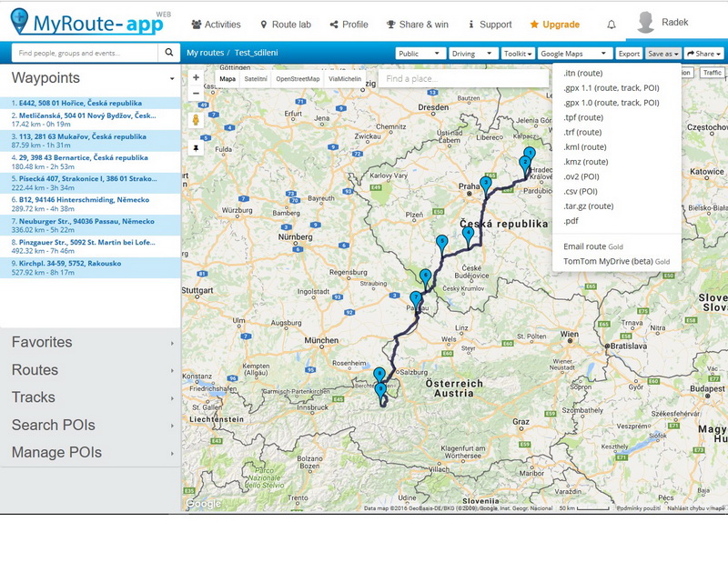Open the Driving mode dropdown

click(473, 54)
